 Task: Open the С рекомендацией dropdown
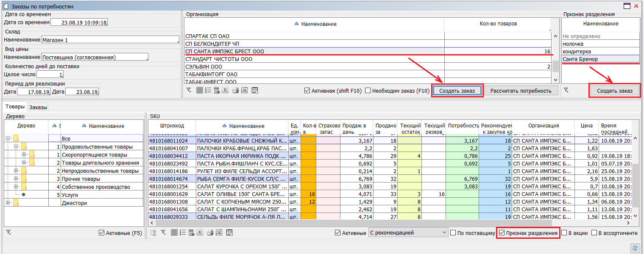(444, 233)
